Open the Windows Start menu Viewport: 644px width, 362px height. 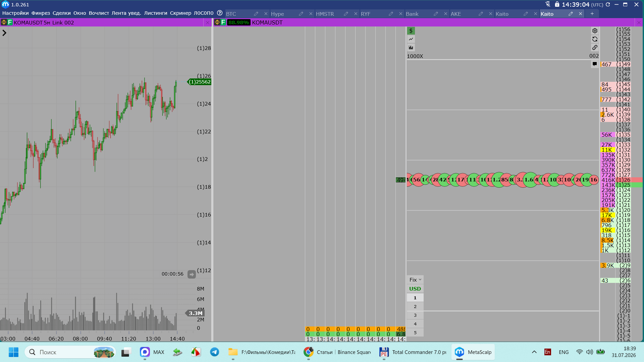(13, 352)
